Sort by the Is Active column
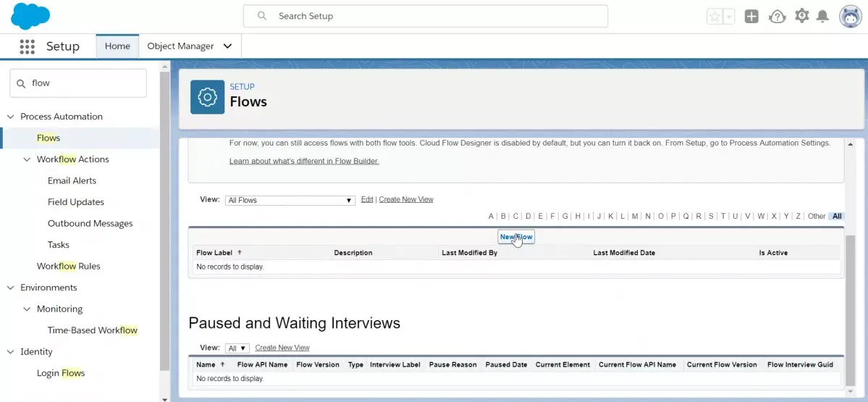This screenshot has height=402, width=868. click(x=773, y=253)
